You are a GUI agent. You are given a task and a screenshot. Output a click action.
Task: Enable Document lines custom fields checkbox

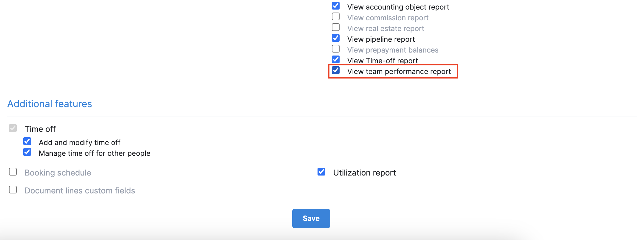tap(13, 190)
